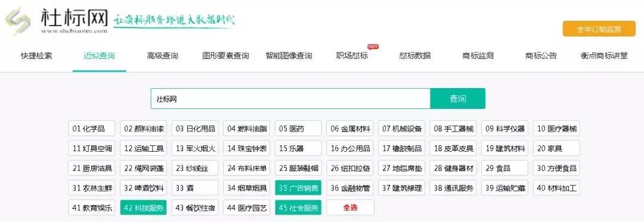Enable category 12 运输工具
The height and width of the screenshot is (222, 644).
(143, 148)
